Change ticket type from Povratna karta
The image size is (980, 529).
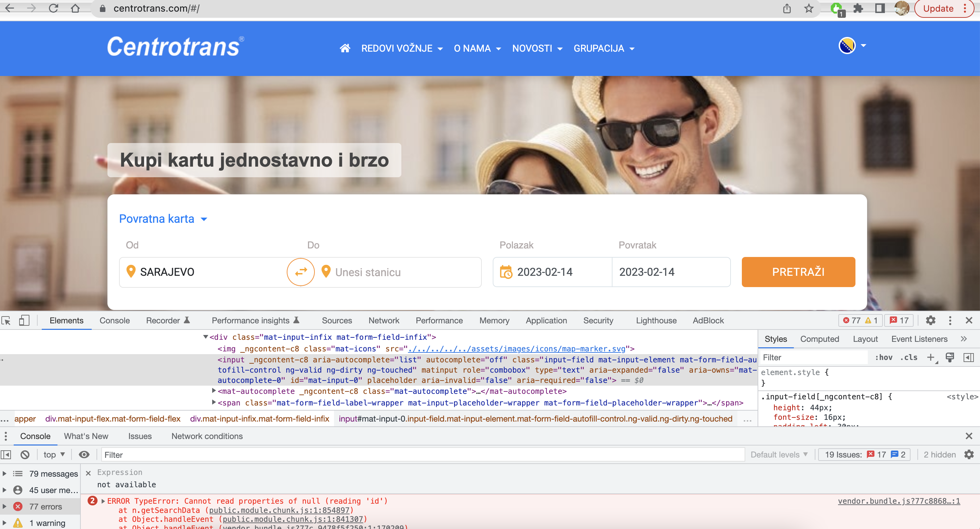click(x=163, y=219)
